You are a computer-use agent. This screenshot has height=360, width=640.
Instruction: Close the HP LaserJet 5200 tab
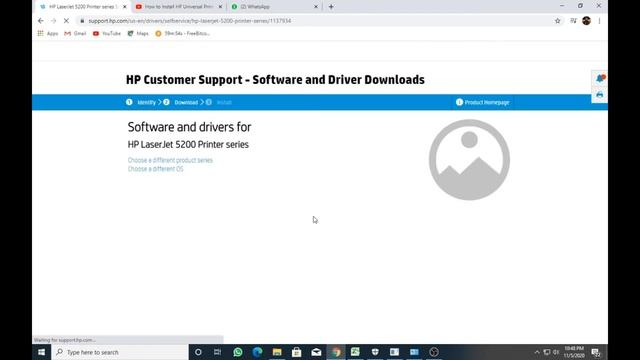[x=124, y=7]
